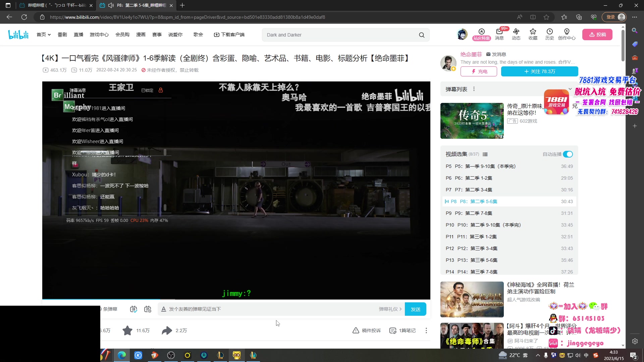The width and height of the screenshot is (644, 362).
Task: Toggle the danmaku display switch icon
Action: 133,309
